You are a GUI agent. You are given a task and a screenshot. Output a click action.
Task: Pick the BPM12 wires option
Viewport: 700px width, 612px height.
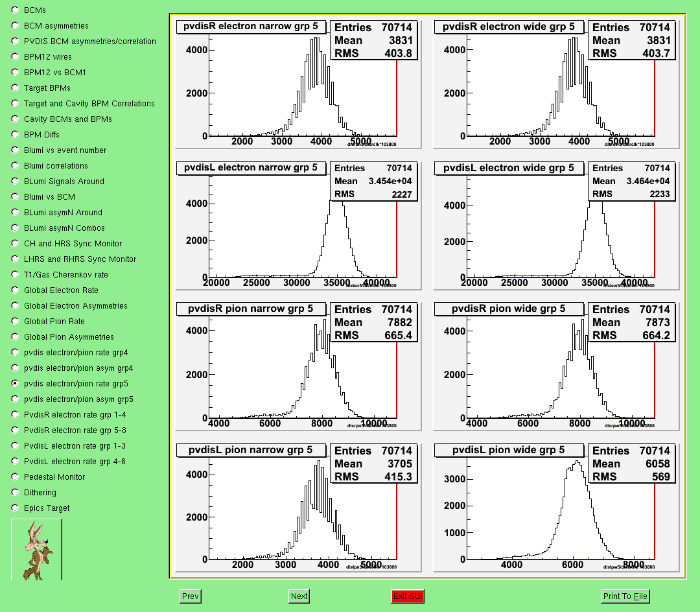point(15,56)
